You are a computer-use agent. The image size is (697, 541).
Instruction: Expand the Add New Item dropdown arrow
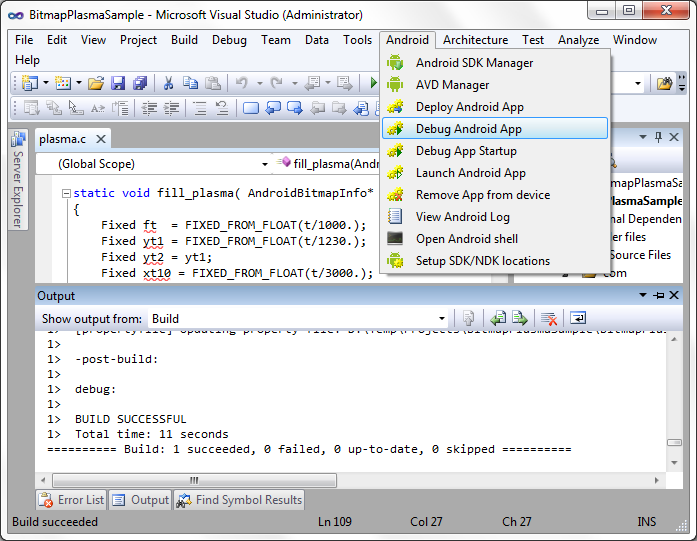[x=79, y=83]
